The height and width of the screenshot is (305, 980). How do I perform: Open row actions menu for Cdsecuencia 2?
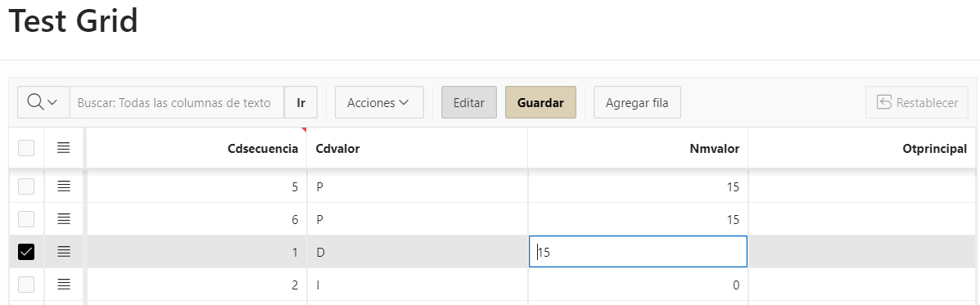click(63, 285)
